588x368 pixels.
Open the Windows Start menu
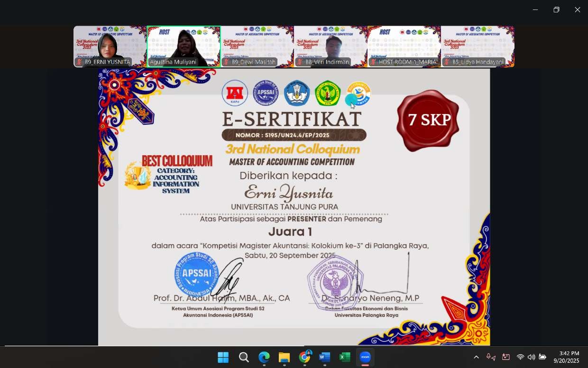pos(223,357)
